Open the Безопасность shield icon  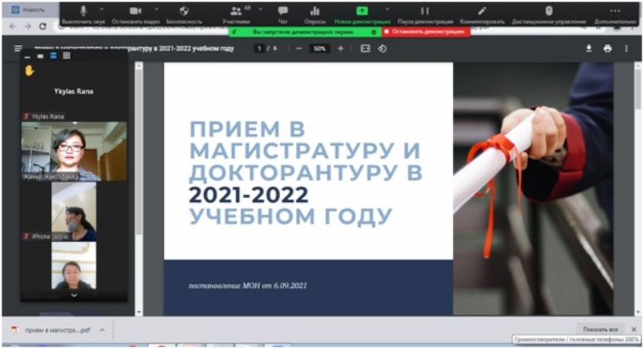coord(183,11)
